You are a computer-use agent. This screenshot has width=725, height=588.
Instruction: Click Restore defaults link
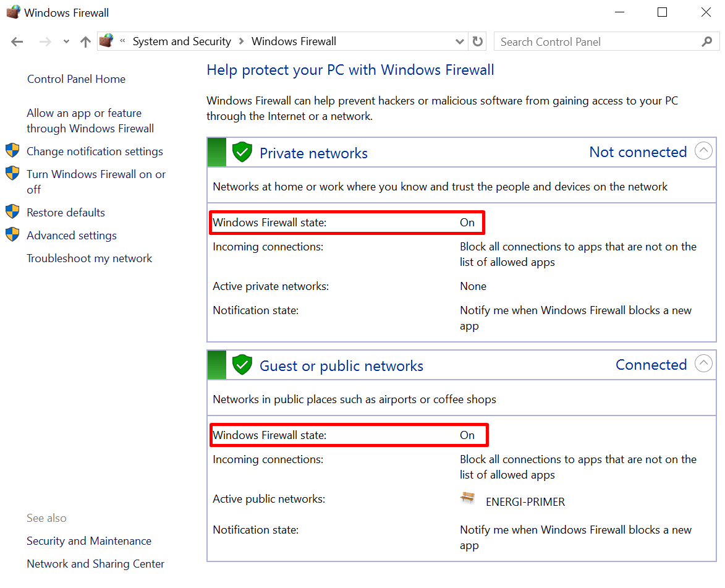[x=66, y=212]
